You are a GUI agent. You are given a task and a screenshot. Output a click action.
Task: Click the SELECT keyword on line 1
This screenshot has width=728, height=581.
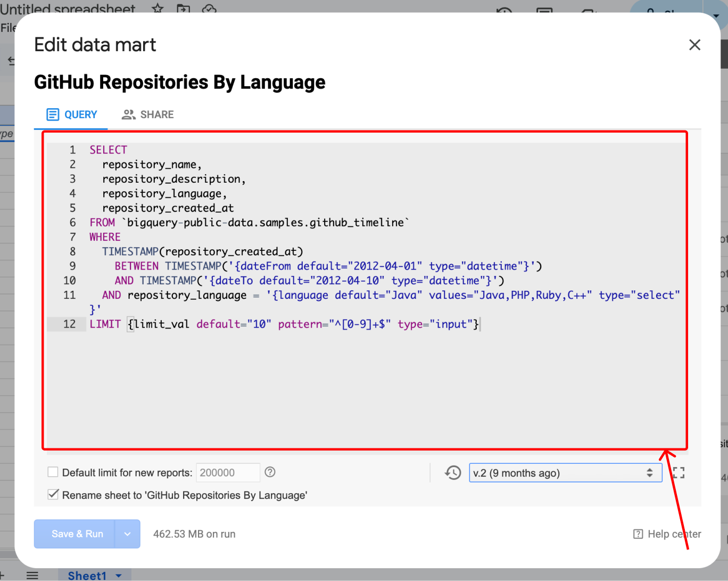click(109, 150)
